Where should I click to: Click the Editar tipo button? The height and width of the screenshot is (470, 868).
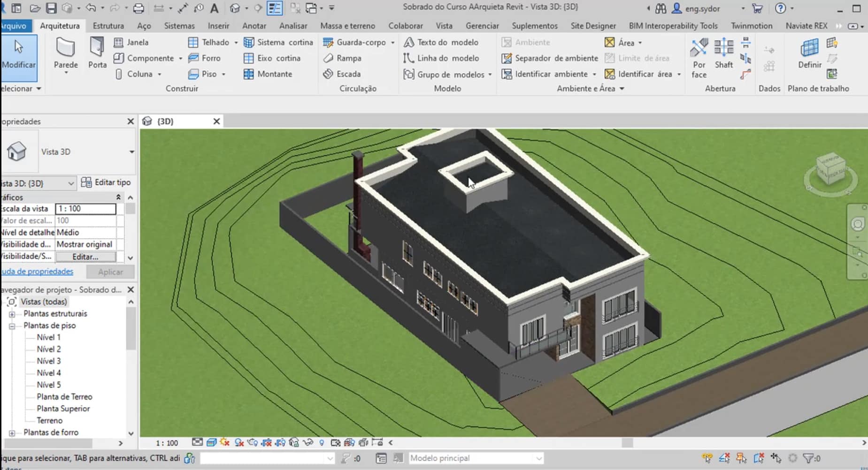click(x=107, y=182)
